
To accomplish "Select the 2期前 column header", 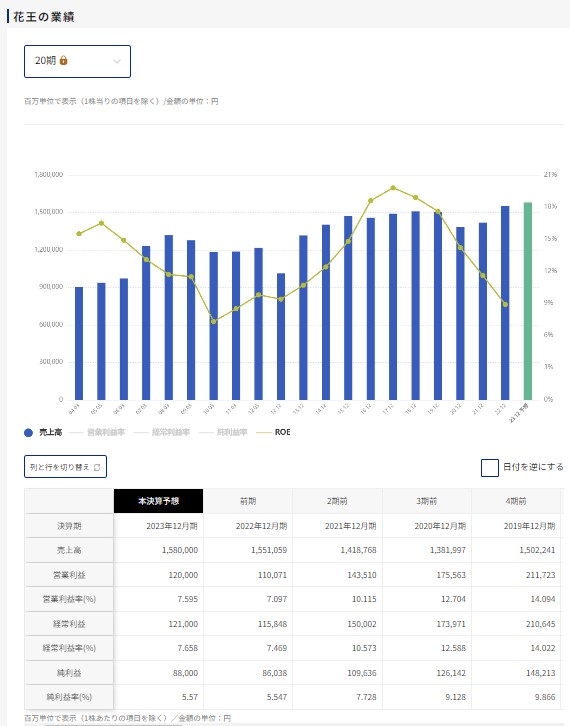I will pyautogui.click(x=337, y=501).
